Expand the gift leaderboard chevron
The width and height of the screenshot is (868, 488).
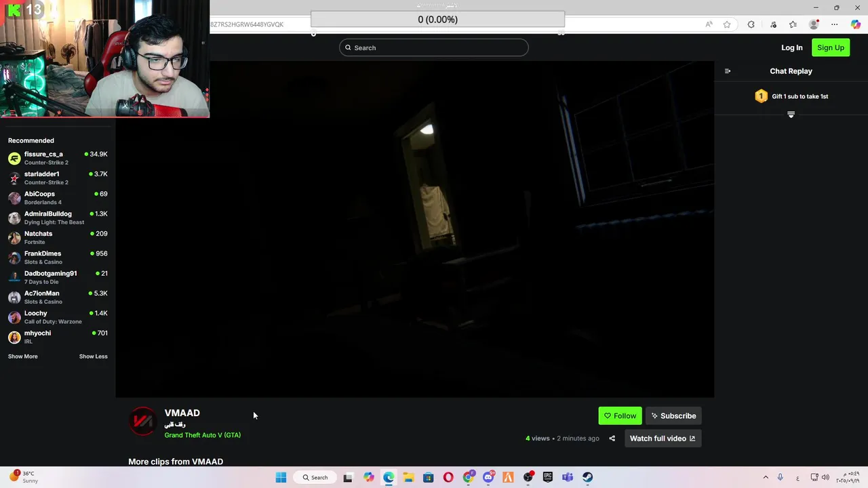tap(791, 115)
